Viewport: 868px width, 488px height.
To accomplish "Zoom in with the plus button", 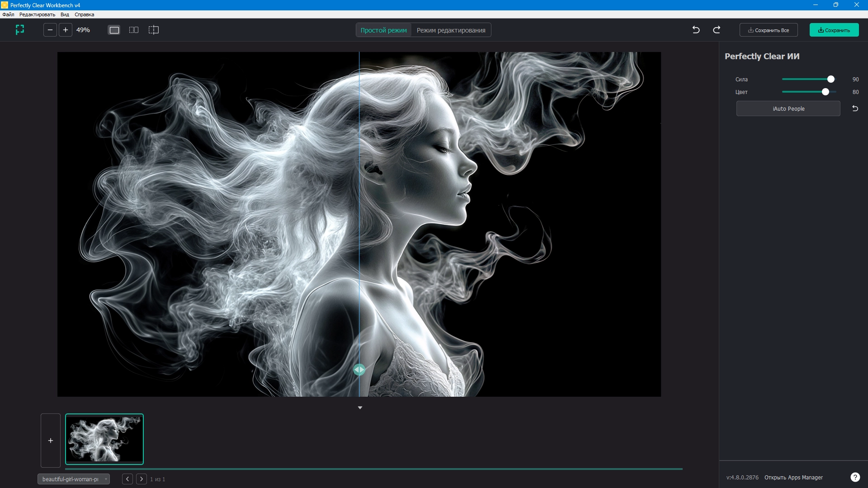I will [66, 30].
